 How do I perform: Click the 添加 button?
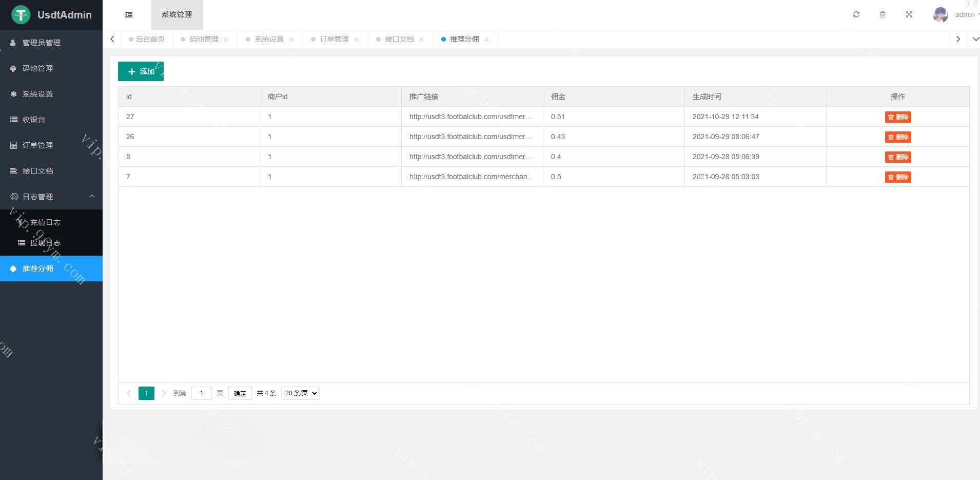(x=141, y=71)
